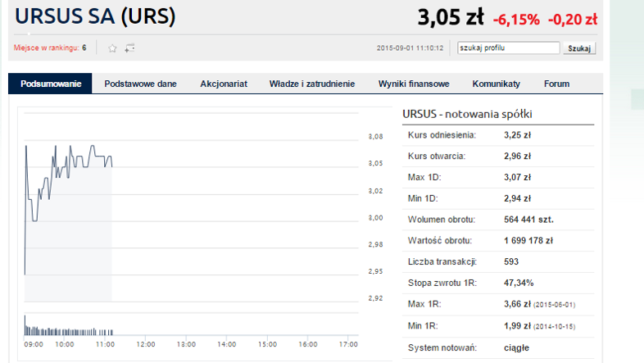This screenshot has height=363, width=644.
Task: Click the -6,15% change value
Action: (x=516, y=20)
